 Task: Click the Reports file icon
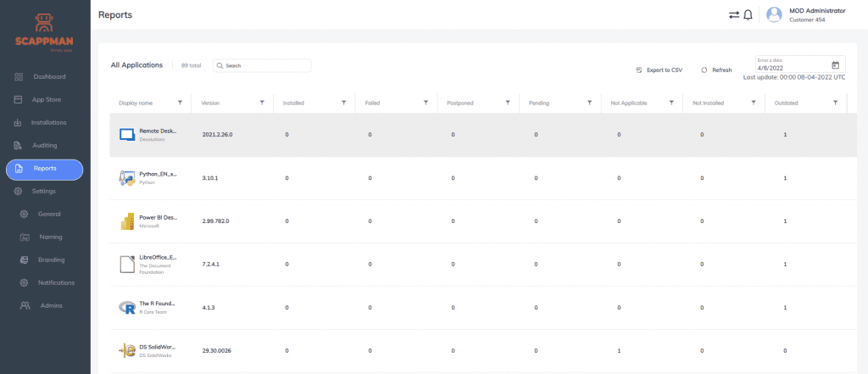pyautogui.click(x=19, y=169)
